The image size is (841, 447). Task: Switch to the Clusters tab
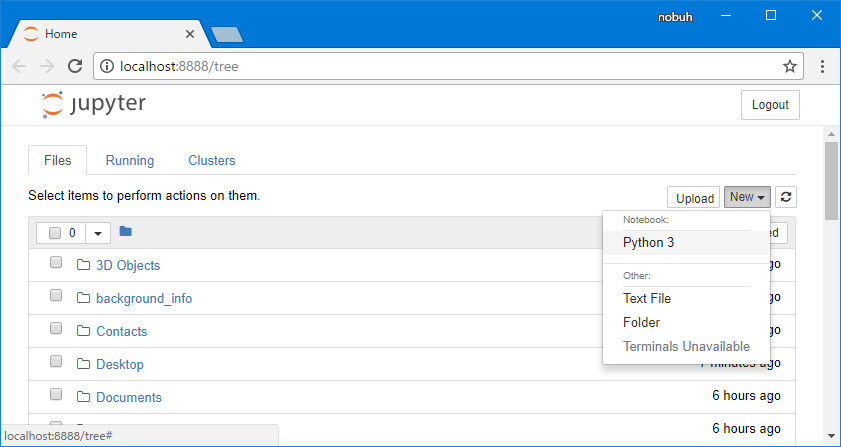pos(212,160)
